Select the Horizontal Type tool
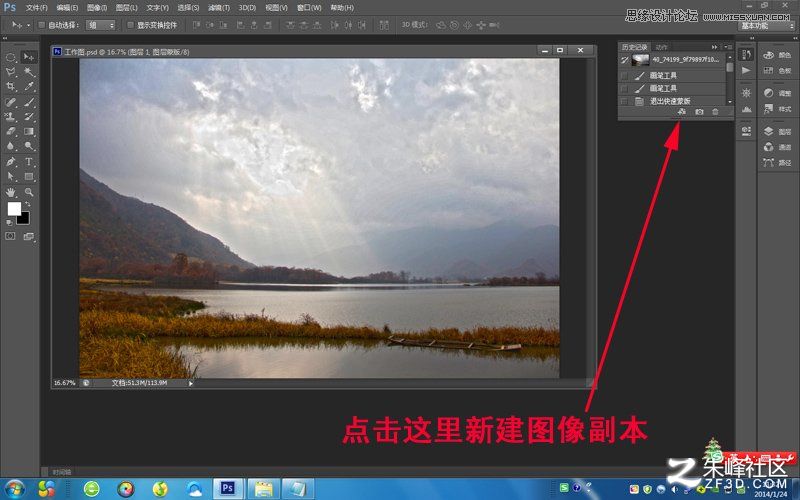Screen dimensions: 800x500 (29, 162)
